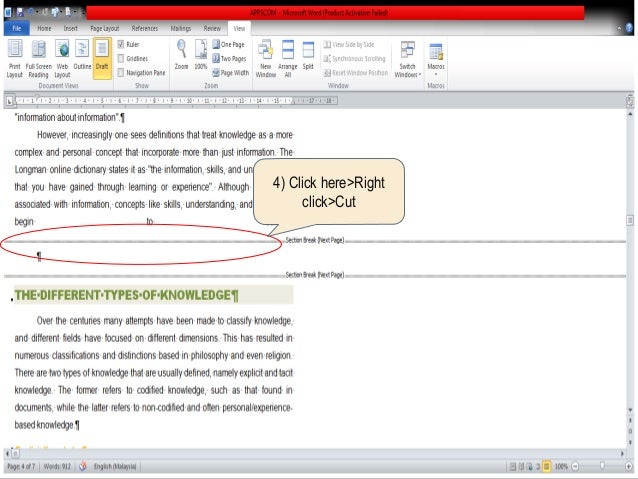Image resolution: width=638 pixels, height=479 pixels.
Task: Switch to Web Layout view
Action: [x=62, y=59]
